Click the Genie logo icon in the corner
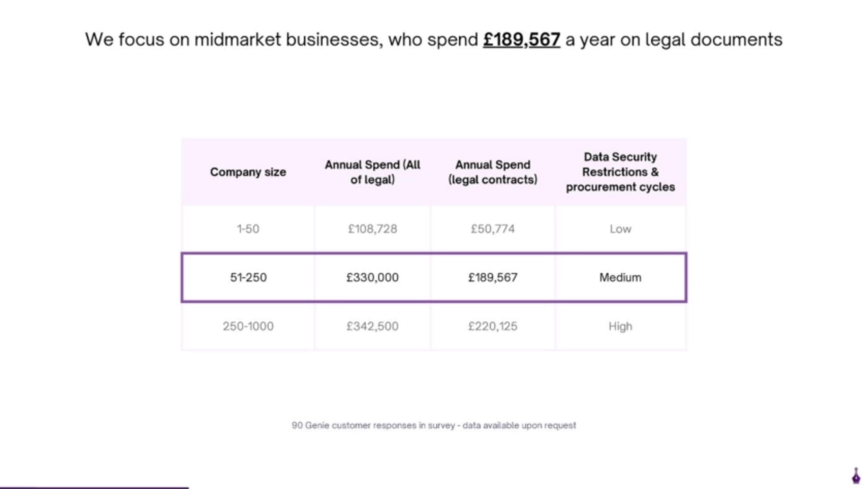This screenshot has height=489, width=868. pyautogui.click(x=856, y=476)
